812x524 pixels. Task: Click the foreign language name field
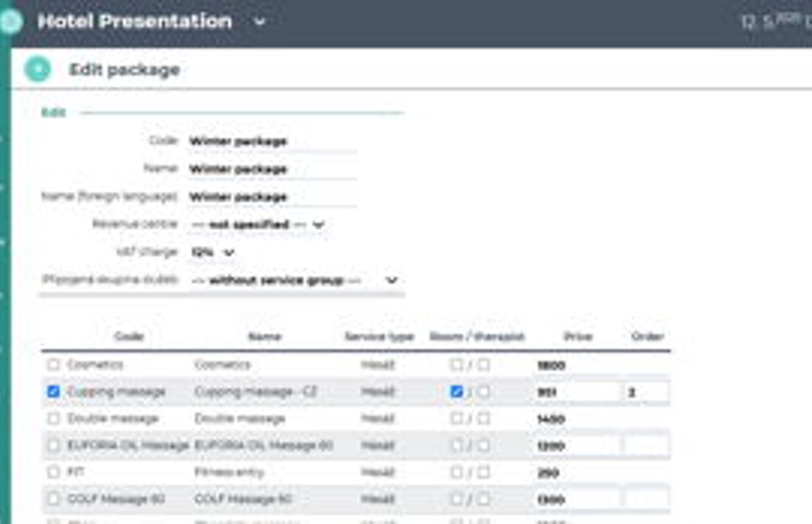[x=273, y=197]
